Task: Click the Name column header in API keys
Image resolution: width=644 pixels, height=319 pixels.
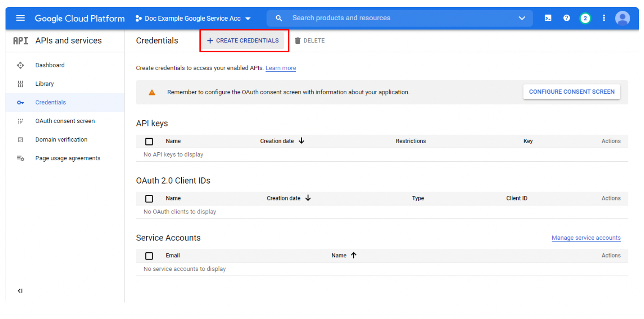Action: pyautogui.click(x=173, y=141)
